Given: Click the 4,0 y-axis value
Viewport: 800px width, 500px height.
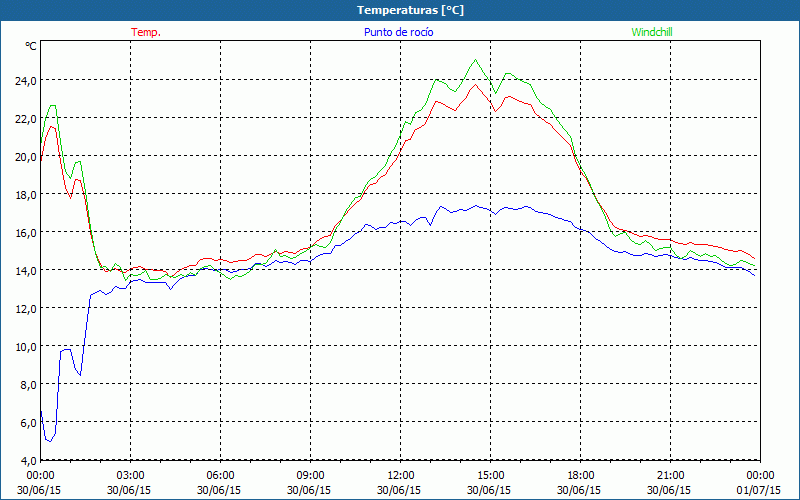Looking at the screenshot, I should pos(28,460).
